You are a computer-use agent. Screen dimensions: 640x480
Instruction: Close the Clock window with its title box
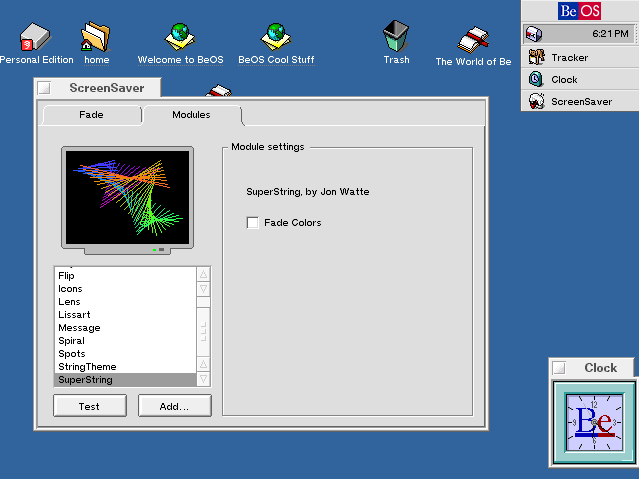coord(559,368)
